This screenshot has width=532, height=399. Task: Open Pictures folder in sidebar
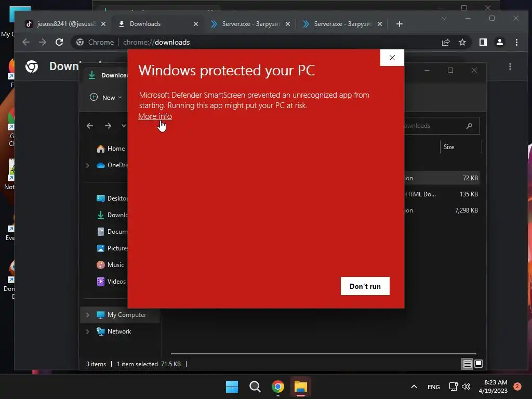112,248
